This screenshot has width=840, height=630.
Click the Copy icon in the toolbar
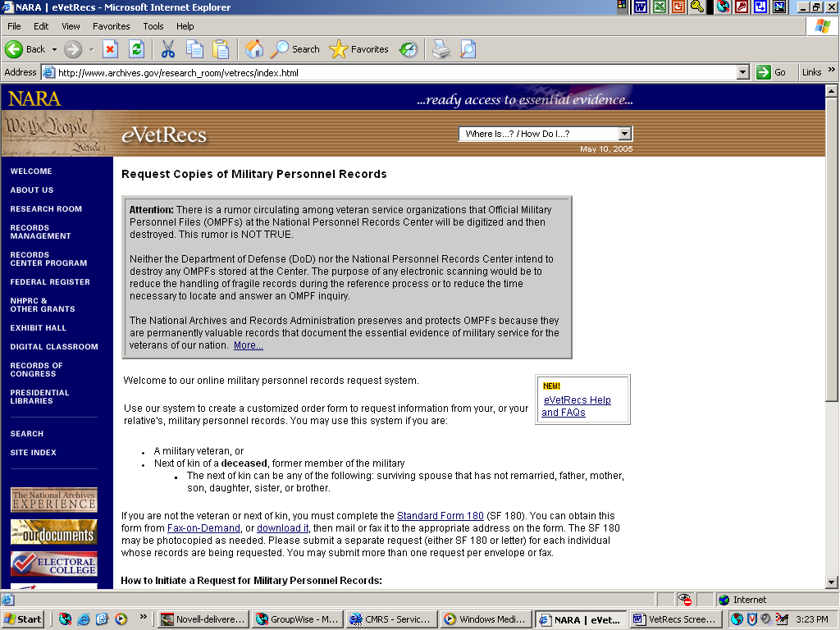pos(194,49)
